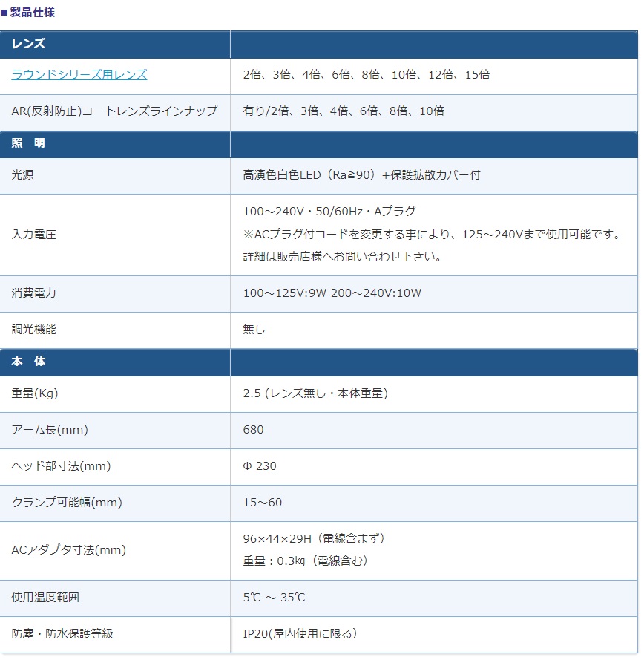Image resolution: width=644 pixels, height=660 pixels.
Task: Click the IP20(屋内使用に限る) value text
Action: (300, 633)
